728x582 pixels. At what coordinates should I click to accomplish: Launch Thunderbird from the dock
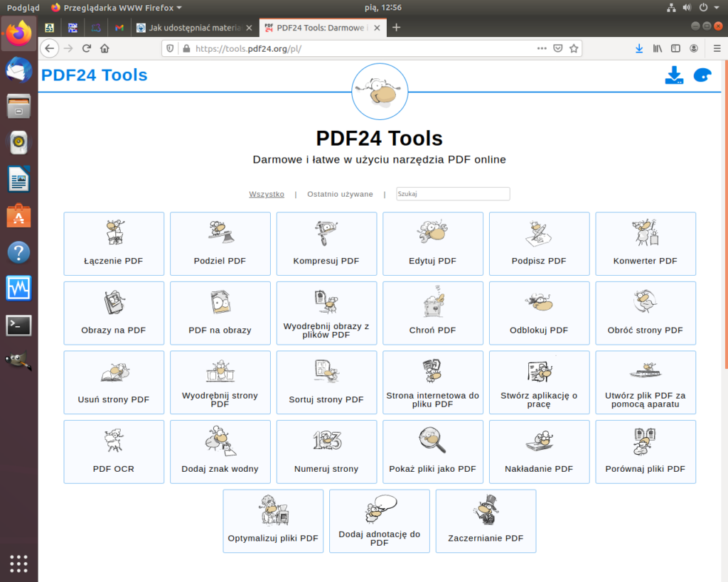(x=18, y=70)
